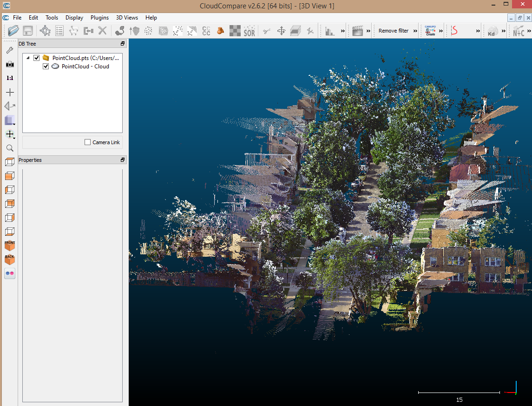Switch to the BACK isometric view cube
The image size is (532, 406).
[10, 259]
